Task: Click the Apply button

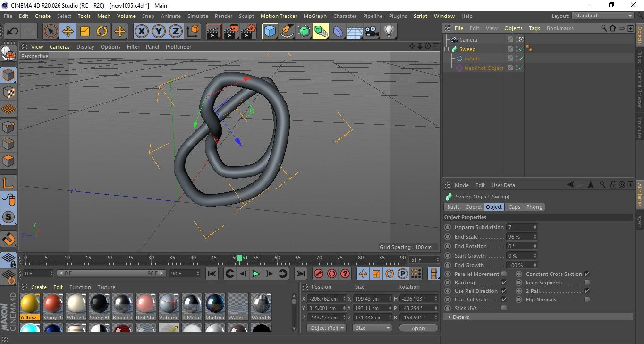Action: click(419, 328)
